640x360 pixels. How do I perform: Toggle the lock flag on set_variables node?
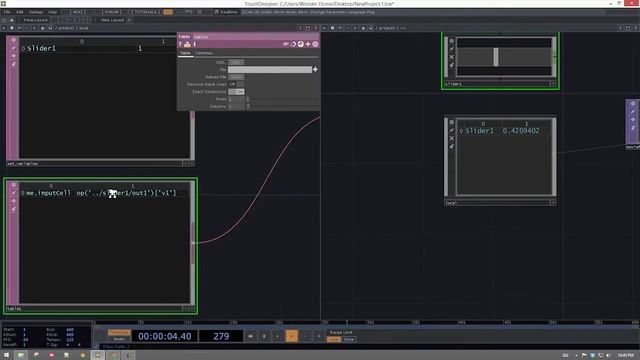(13, 56)
